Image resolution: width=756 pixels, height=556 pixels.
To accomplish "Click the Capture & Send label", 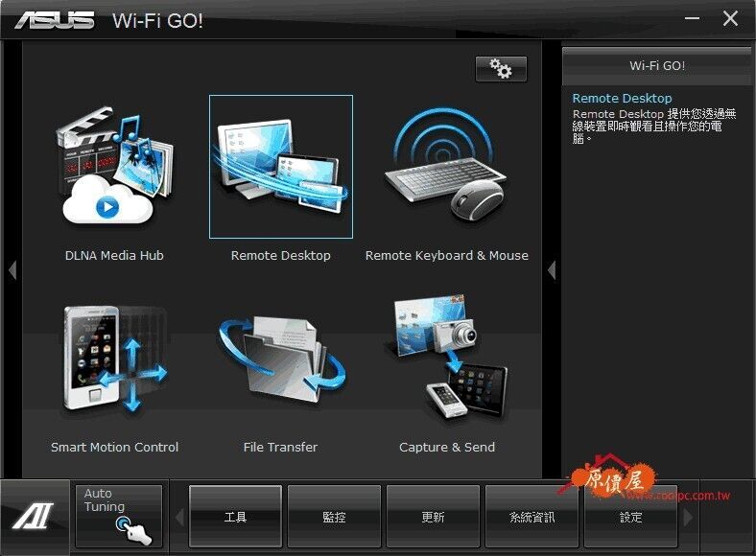I will tap(447, 447).
